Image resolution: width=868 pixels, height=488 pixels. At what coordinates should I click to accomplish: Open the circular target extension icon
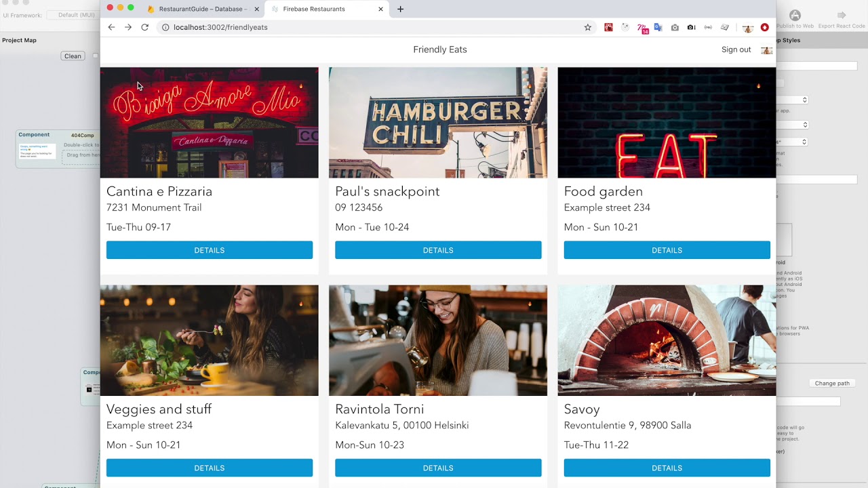pos(625,27)
